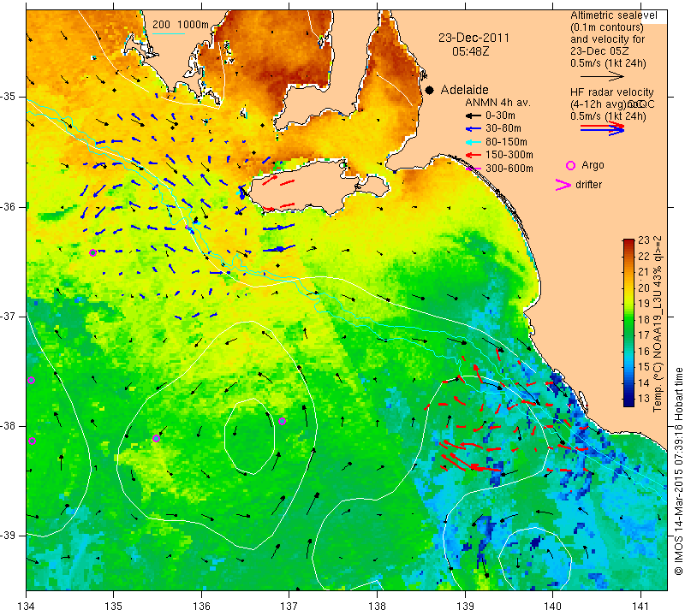Click the 80-150m cyan arrow legend icon
The image size is (685, 616).
pyautogui.click(x=472, y=142)
